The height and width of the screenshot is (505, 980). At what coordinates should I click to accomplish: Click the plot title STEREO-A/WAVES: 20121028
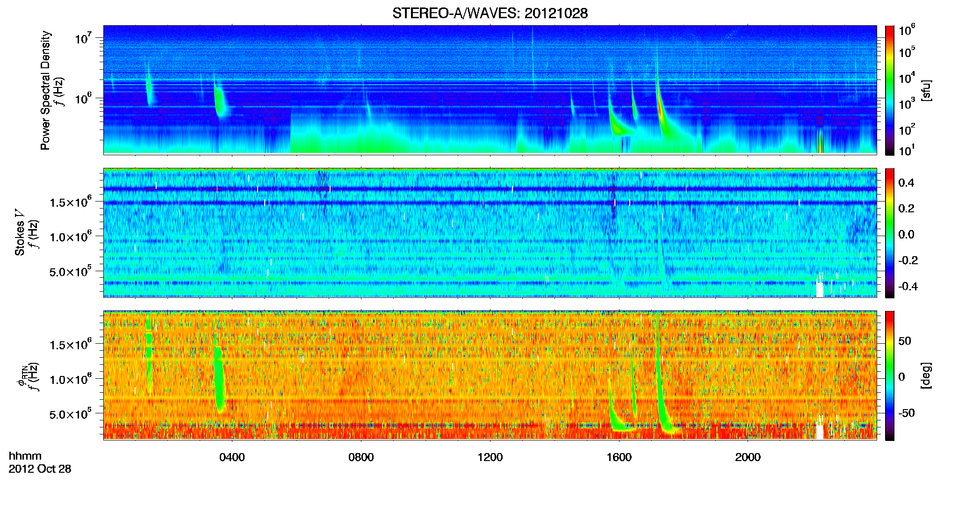(x=490, y=13)
